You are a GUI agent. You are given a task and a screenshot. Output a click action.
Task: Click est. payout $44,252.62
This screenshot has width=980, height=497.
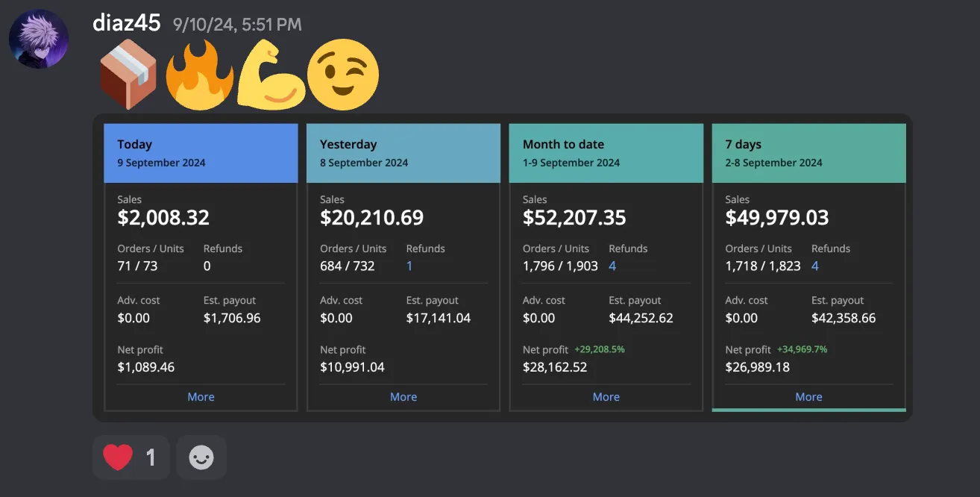(x=641, y=318)
